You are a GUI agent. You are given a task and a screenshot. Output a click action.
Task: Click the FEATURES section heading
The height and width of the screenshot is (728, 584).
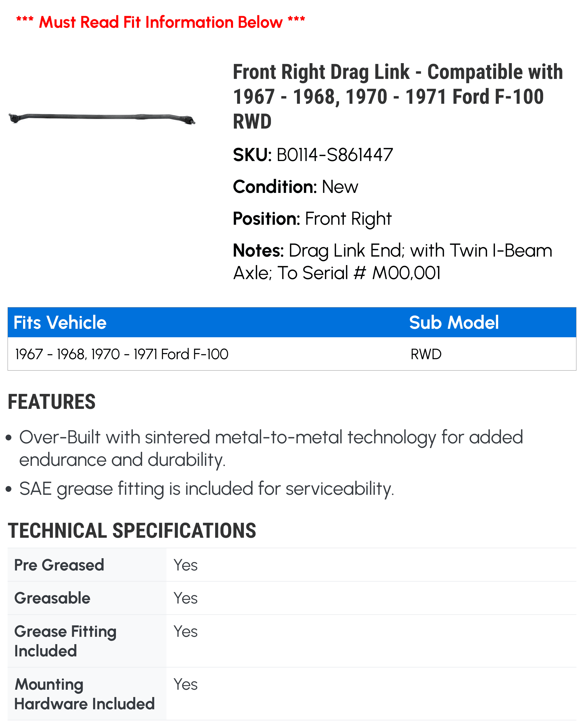click(x=52, y=402)
